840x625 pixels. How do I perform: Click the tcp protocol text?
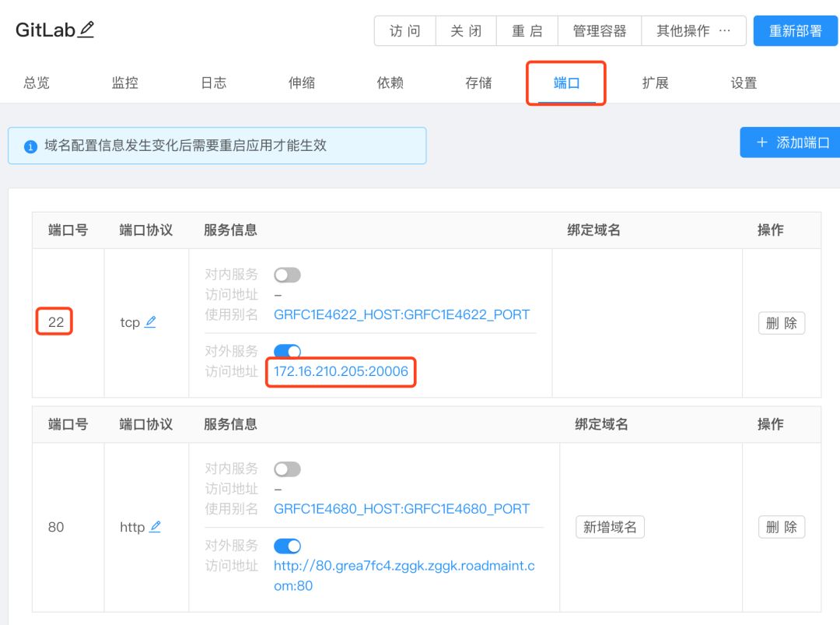click(130, 322)
